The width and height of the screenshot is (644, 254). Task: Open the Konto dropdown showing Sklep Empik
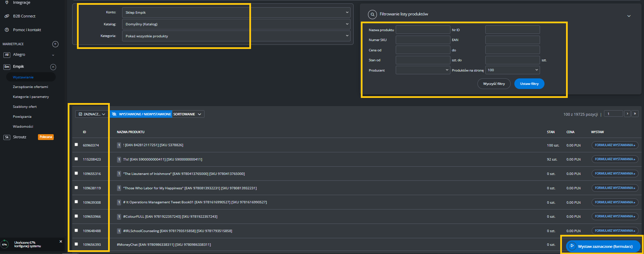click(x=236, y=12)
